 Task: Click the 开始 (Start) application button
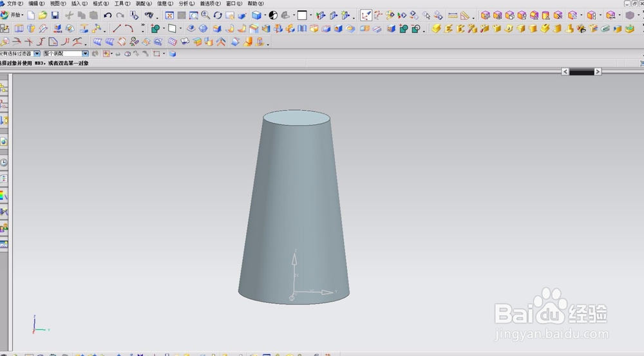(x=12, y=15)
